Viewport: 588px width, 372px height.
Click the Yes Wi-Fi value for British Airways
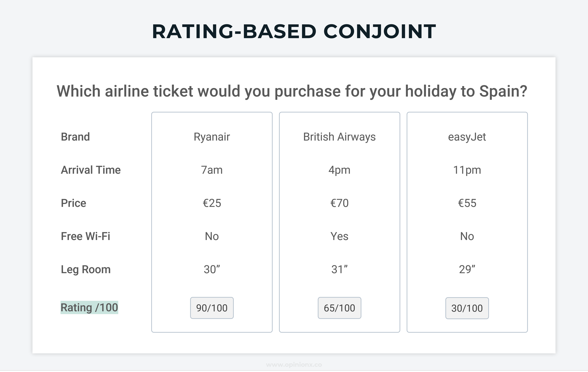coord(339,236)
